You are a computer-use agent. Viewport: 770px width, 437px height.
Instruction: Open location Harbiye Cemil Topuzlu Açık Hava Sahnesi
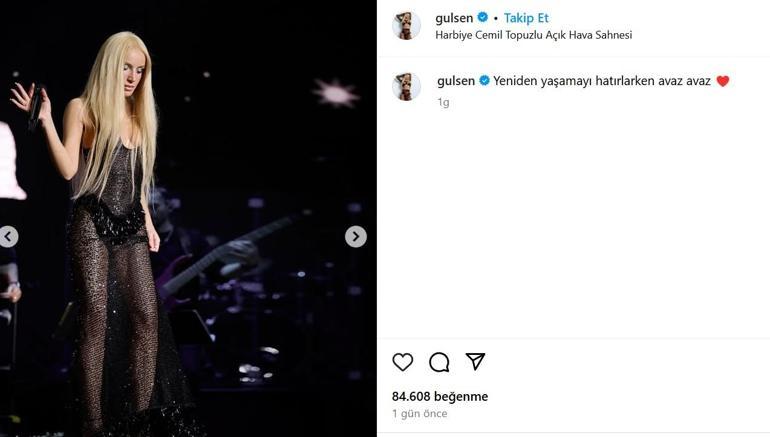534,35
